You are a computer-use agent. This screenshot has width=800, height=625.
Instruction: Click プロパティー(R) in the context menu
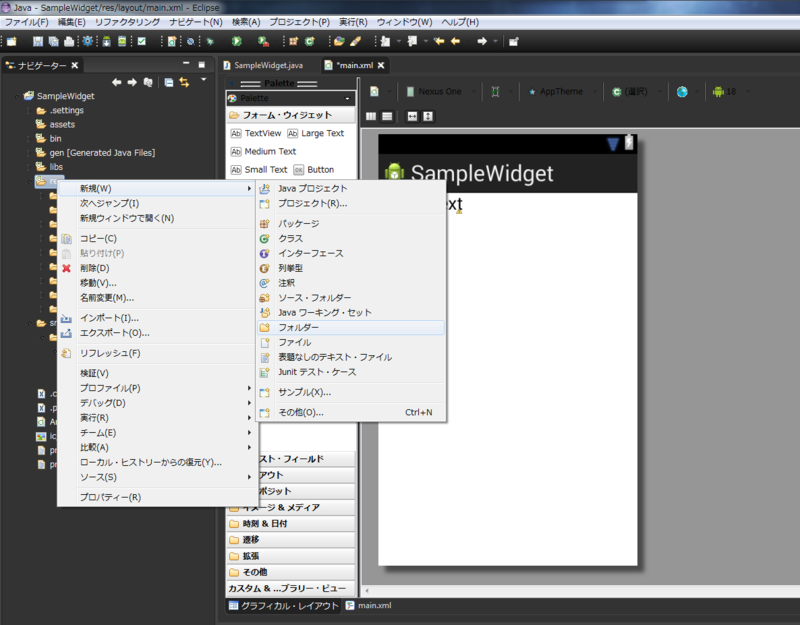tap(157, 497)
